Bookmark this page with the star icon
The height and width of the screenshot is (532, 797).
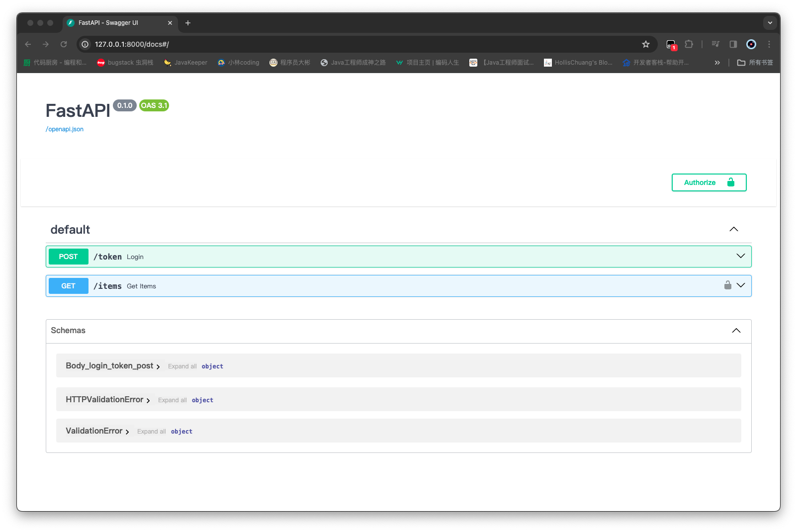click(646, 44)
